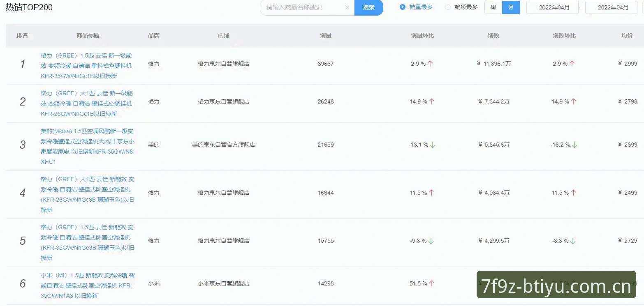644x306 pixels.
Task: Click average price ¥ 2729
Action: click(x=628, y=241)
